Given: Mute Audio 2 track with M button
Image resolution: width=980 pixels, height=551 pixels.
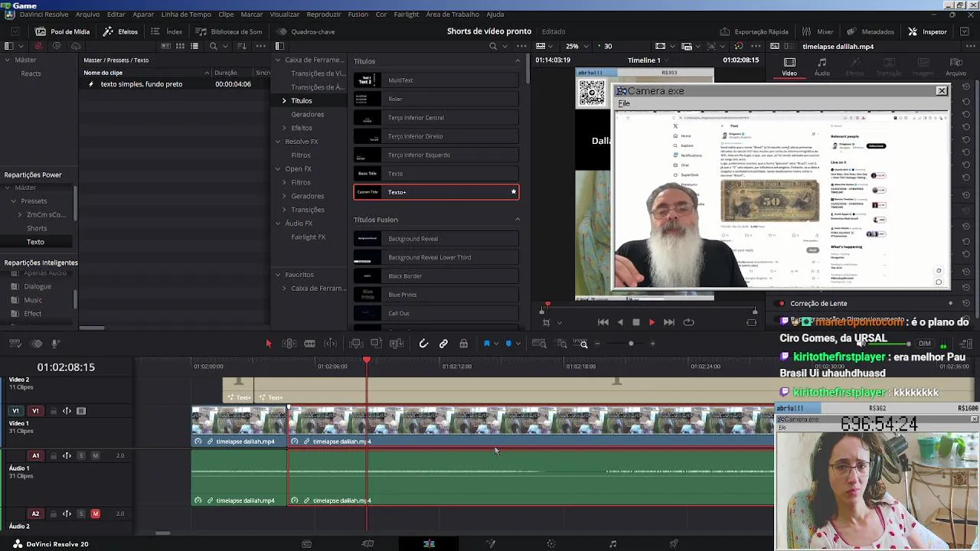Looking at the screenshot, I should 95,514.
